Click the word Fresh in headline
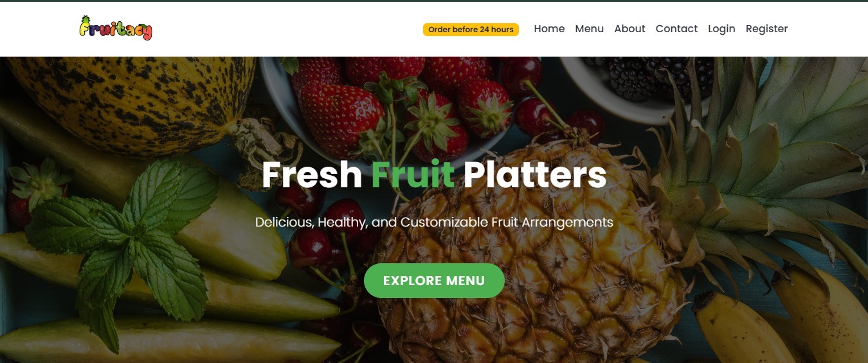The image size is (868, 363). [x=312, y=174]
